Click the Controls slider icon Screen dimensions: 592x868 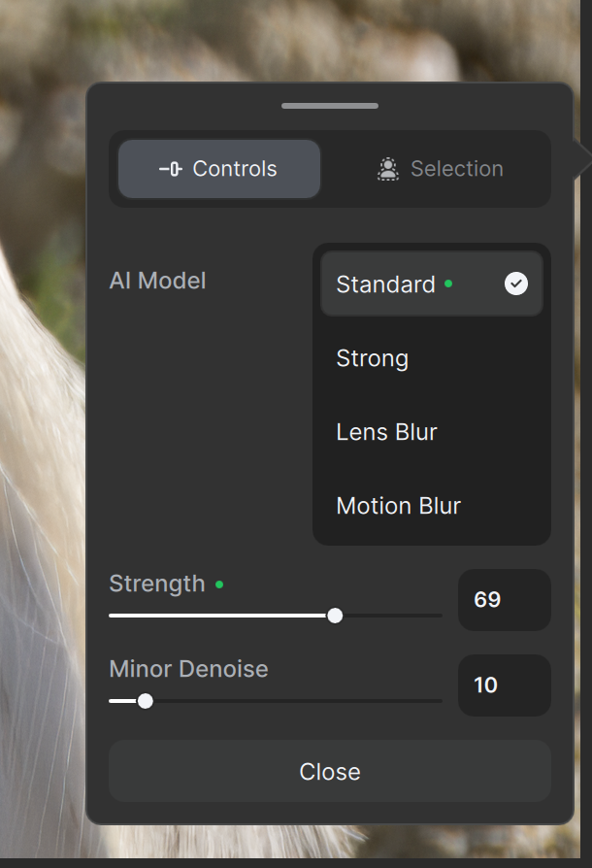click(171, 169)
